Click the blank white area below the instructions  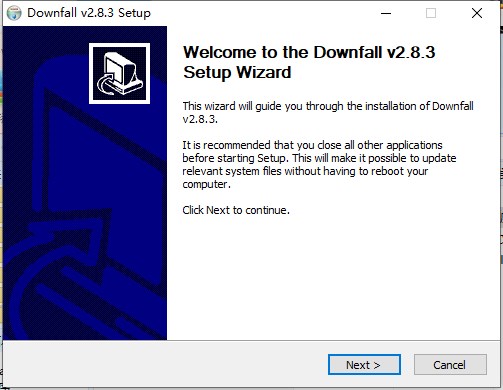pos(332,277)
